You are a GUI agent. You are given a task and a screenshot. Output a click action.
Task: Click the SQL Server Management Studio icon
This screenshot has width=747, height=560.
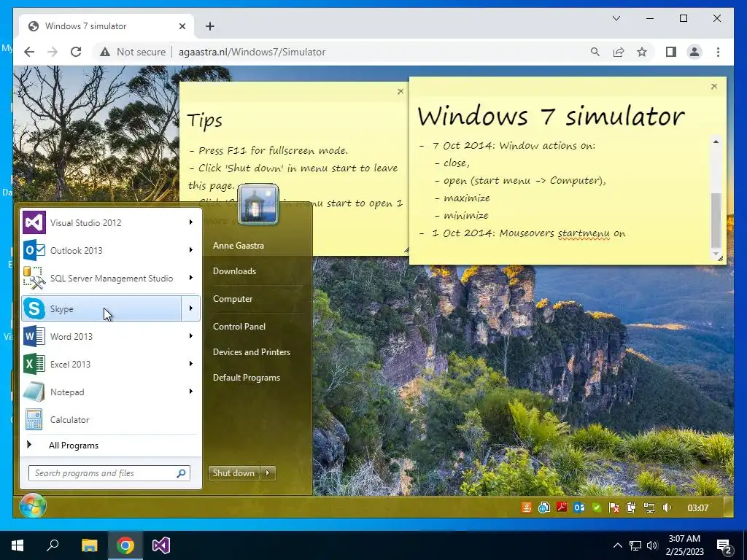(34, 278)
